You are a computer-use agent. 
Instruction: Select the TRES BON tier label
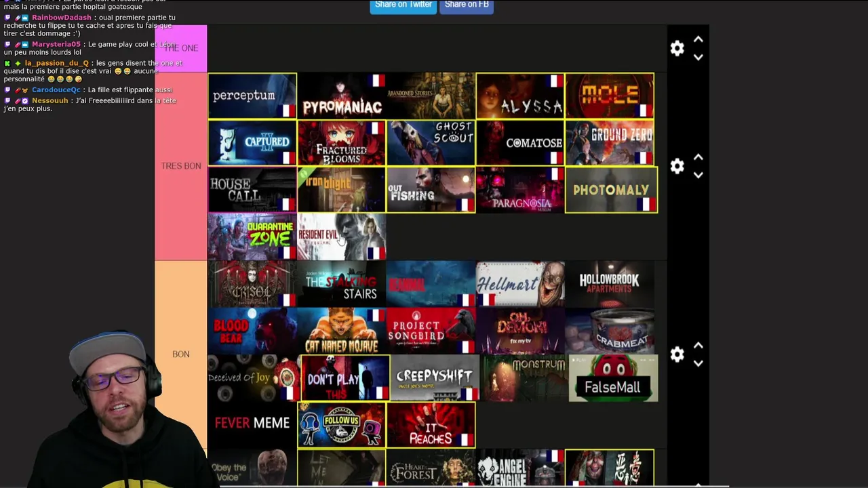click(181, 166)
